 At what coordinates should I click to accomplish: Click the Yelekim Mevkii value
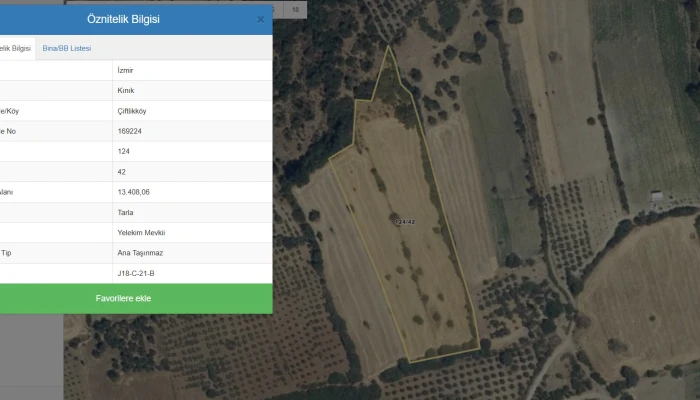click(x=141, y=233)
